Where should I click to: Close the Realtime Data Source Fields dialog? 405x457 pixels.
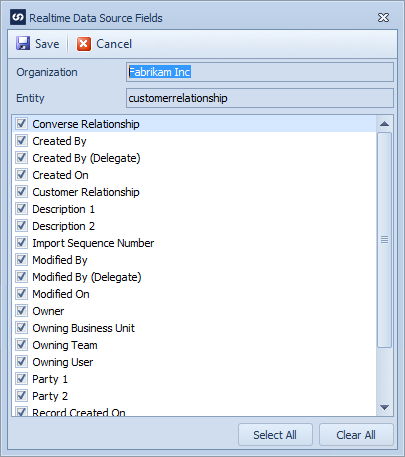pos(383,18)
